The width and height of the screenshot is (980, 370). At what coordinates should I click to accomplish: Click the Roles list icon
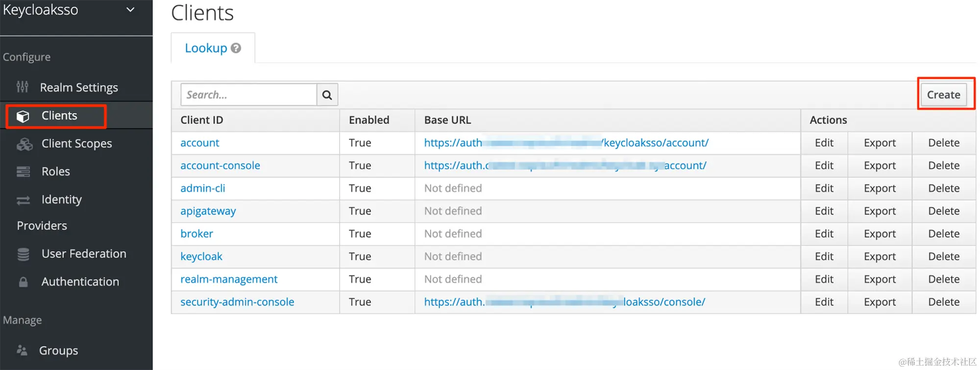click(x=23, y=172)
